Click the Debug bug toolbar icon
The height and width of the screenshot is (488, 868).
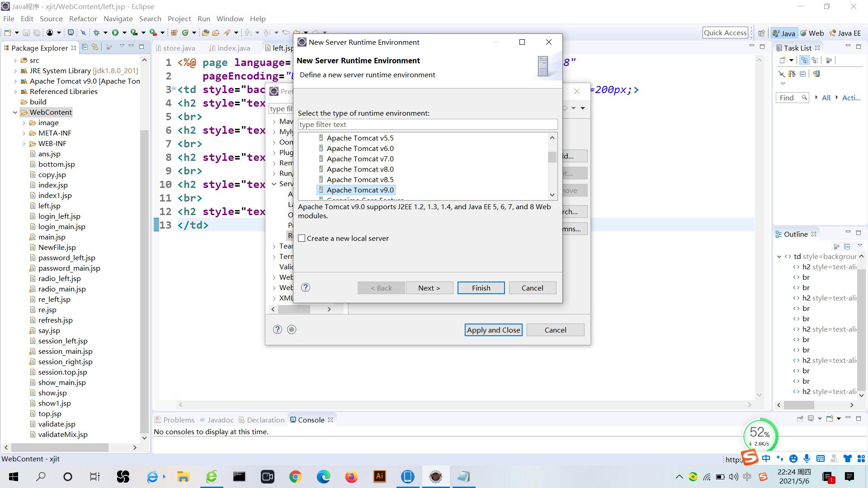coord(96,33)
